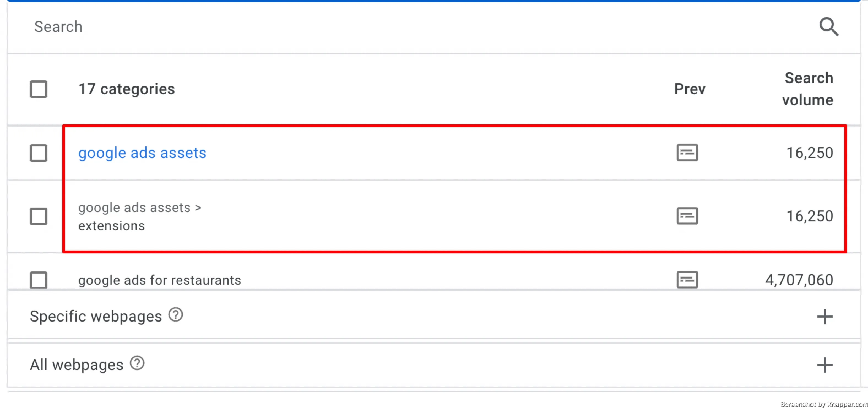Select the google ads for restaurants category
868x408 pixels.
[x=160, y=280]
